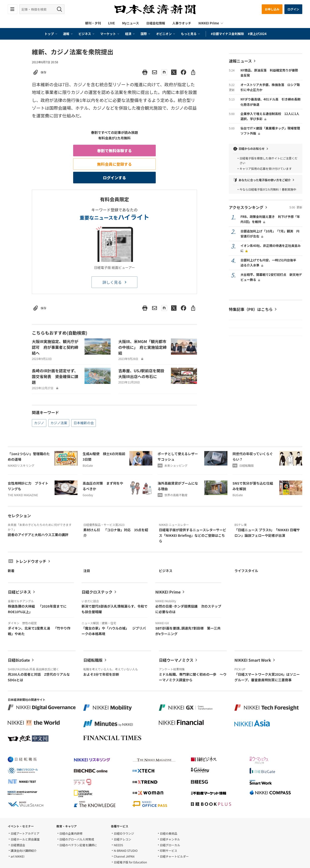The width and height of the screenshot is (310, 868).
Task: Open the NIKKEI Mobility logo link
Action: [108, 708]
